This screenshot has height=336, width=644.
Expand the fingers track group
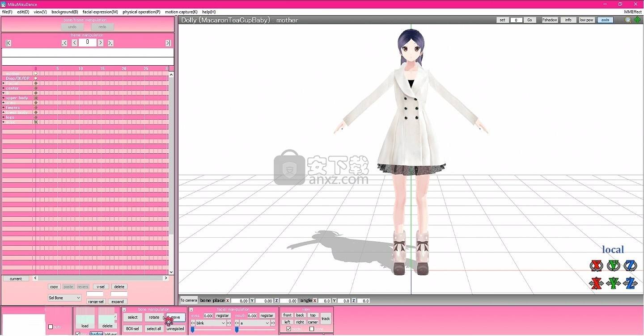tap(4, 108)
